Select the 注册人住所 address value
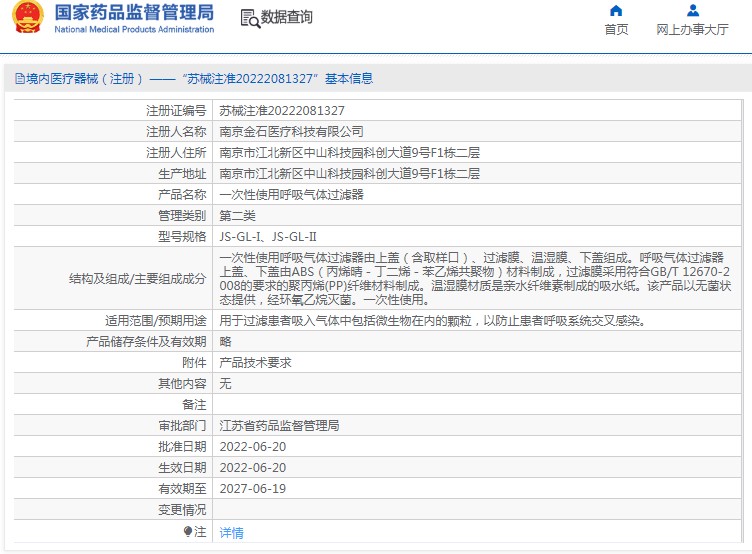Image resolution: width=752 pixels, height=554 pixels. click(x=350, y=153)
